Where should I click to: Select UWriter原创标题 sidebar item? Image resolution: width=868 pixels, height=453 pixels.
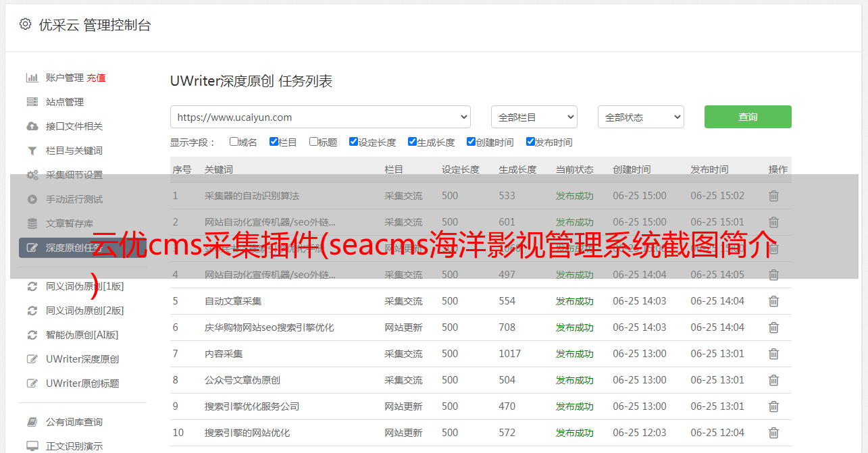82,383
